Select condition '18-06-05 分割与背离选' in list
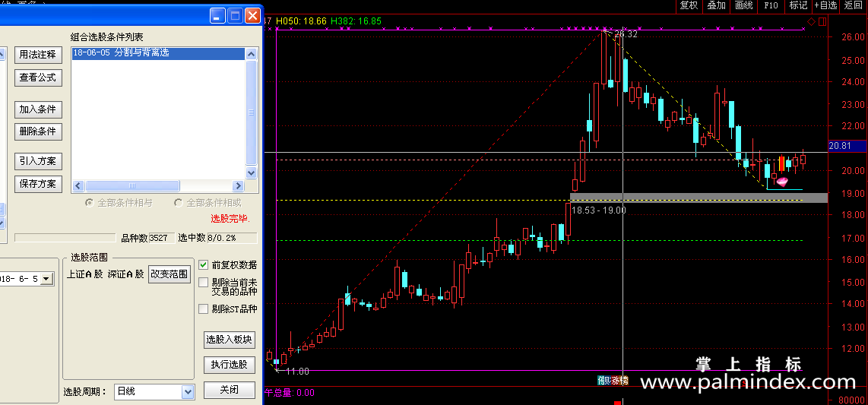 [x=158, y=53]
